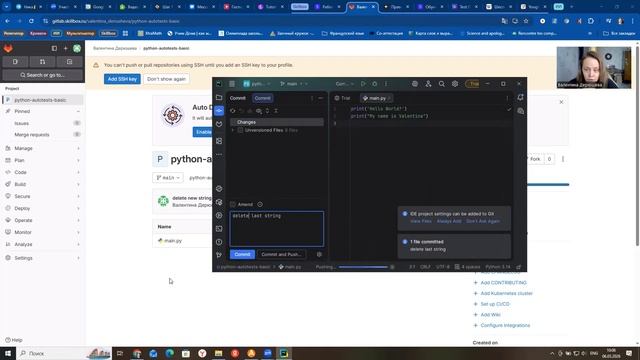
Task: Click Search or go to field in GitLab
Action: tap(42, 75)
